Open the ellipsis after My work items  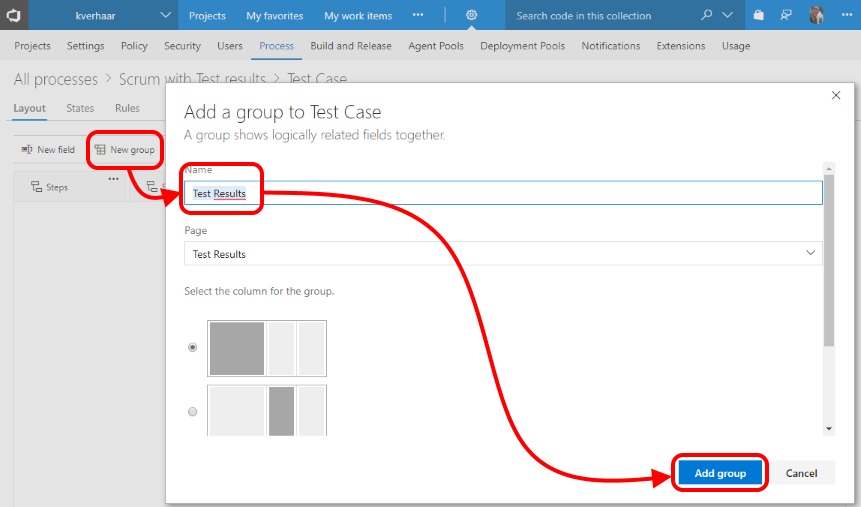[418, 15]
